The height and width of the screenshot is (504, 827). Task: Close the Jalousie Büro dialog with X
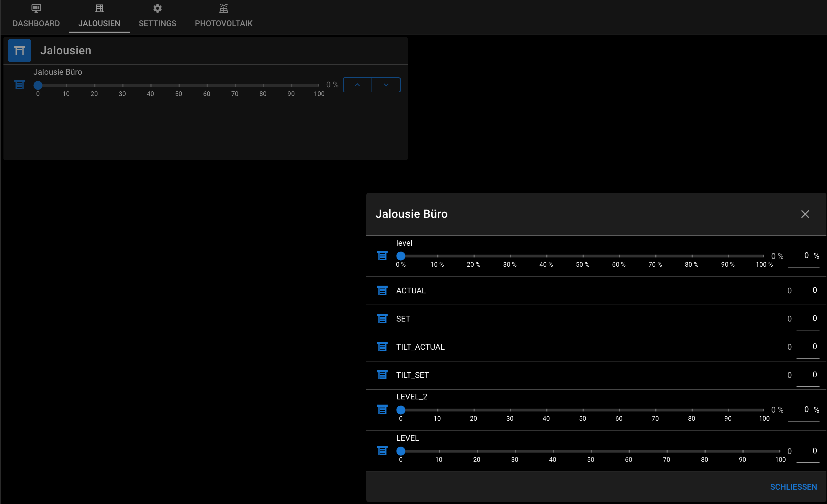[x=805, y=214]
